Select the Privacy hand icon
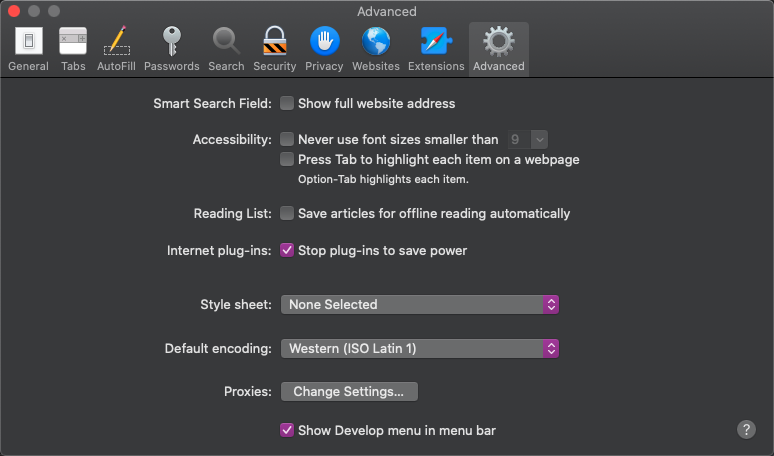The width and height of the screenshot is (774, 456). (x=324, y=42)
